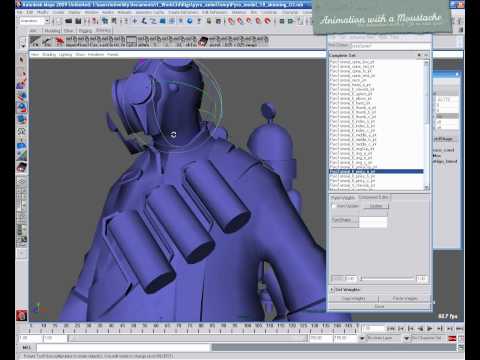This screenshot has height=360, width=480.
Task: Click the first red magnet snap icon
Action: click(x=231, y=21)
